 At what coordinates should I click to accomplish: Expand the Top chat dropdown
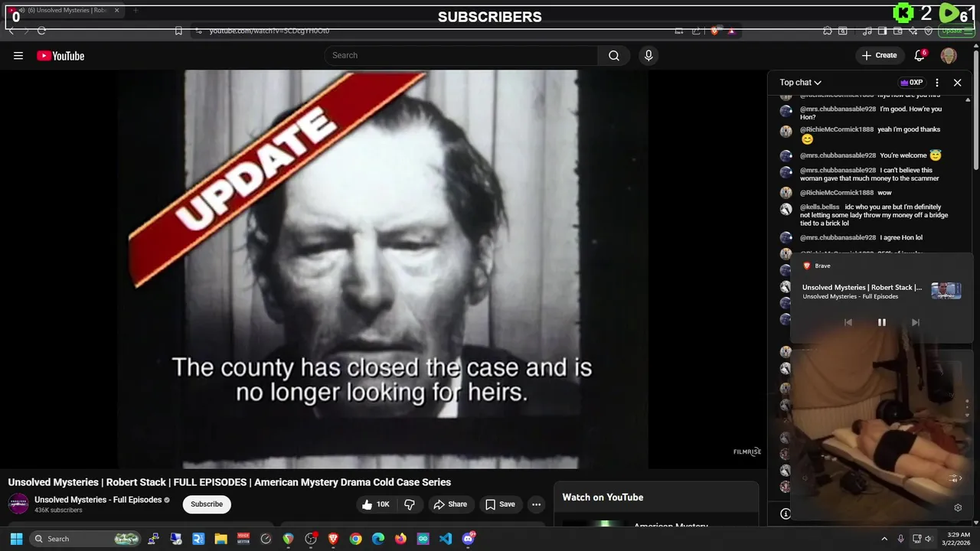pyautogui.click(x=800, y=83)
